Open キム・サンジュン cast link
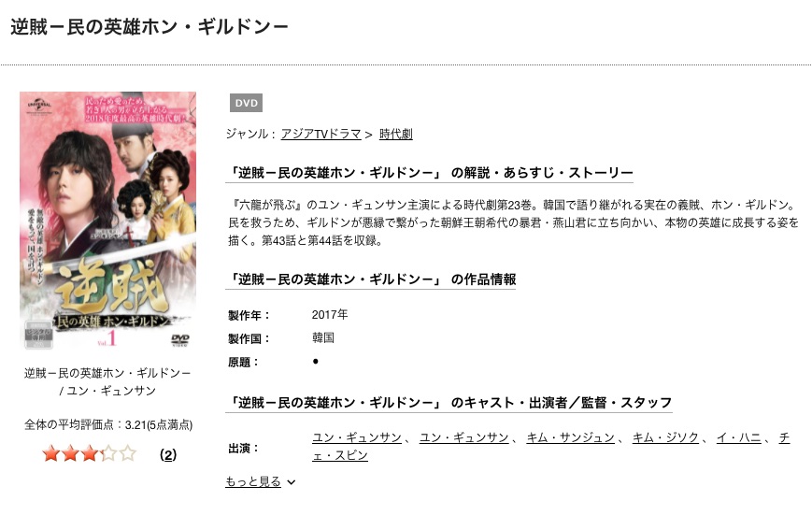Viewport: 812px width, 515px height. pos(571,437)
